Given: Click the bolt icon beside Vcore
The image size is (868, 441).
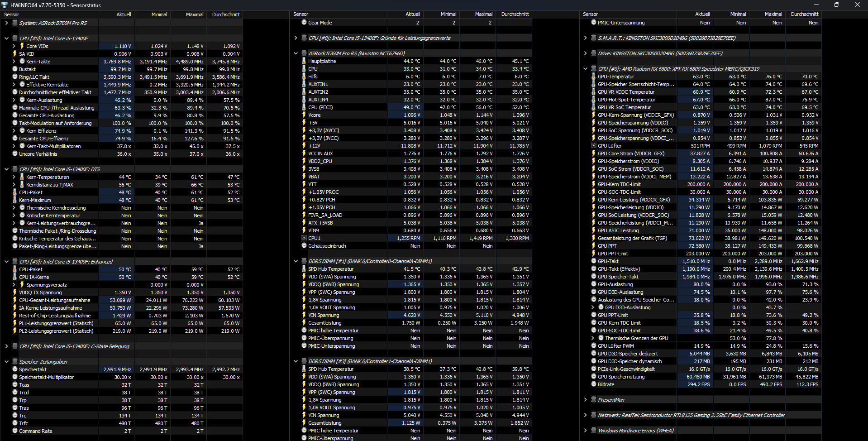Looking at the screenshot, I should tap(304, 115).
